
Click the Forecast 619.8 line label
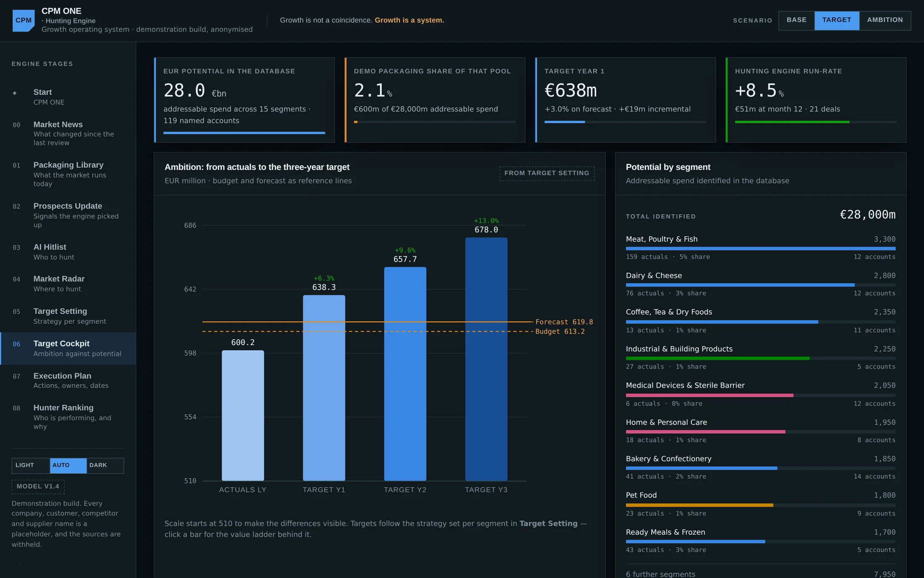point(564,322)
